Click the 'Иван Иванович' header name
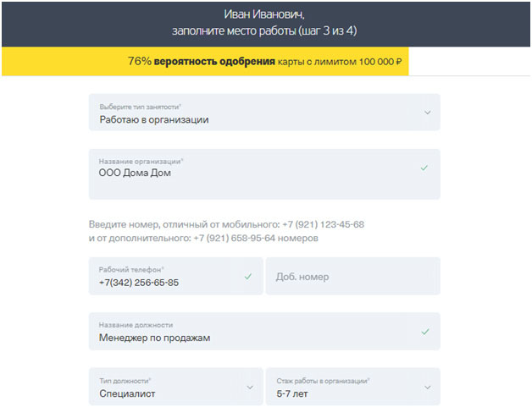The image size is (532, 418). tap(263, 14)
